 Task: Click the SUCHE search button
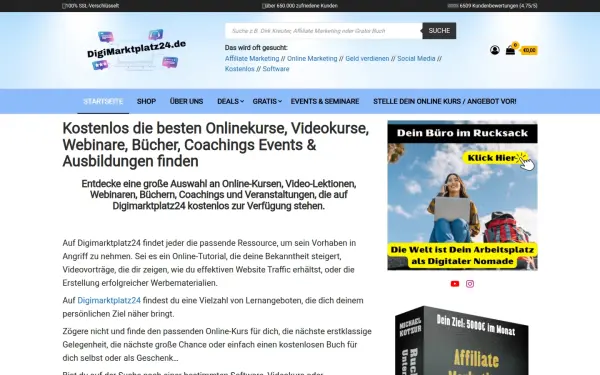tap(439, 31)
